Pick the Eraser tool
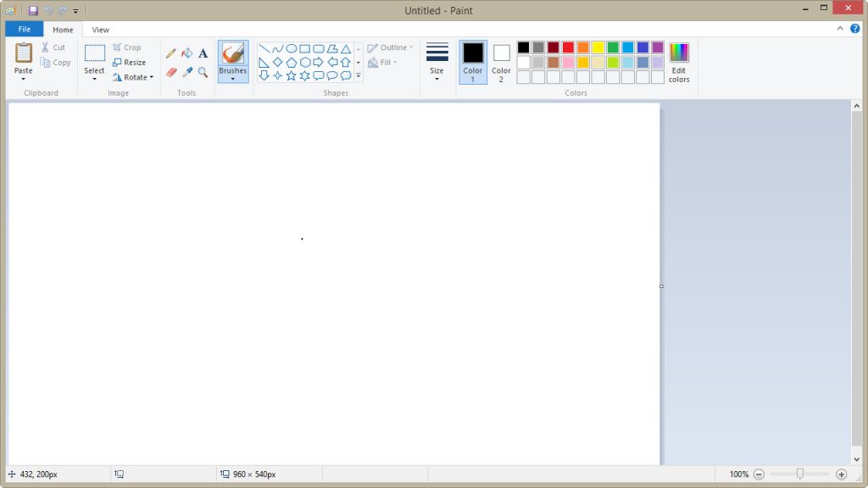Screen dimensions: 868x488 [171, 73]
